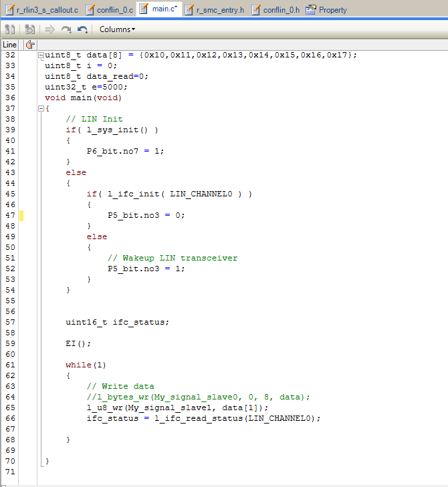This screenshot has width=448, height=487.
Task: Collapse the fold marker at line 32
Action: (41, 55)
